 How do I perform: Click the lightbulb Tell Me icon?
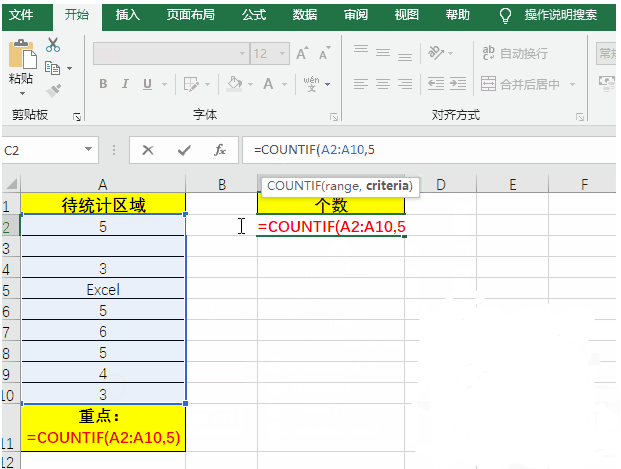pos(505,16)
